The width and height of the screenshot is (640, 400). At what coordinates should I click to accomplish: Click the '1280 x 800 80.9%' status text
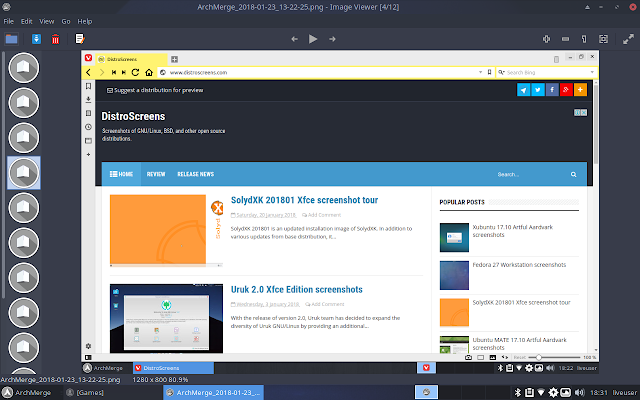(x=160, y=380)
